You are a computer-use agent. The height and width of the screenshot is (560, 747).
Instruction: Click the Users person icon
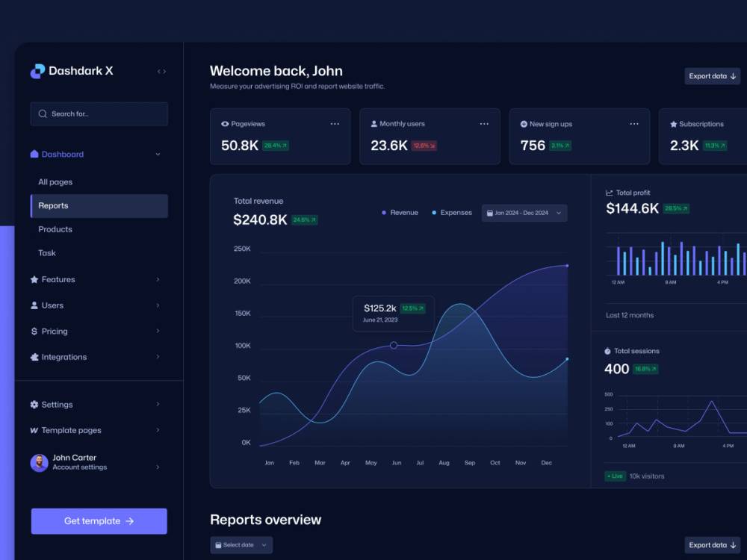(34, 305)
